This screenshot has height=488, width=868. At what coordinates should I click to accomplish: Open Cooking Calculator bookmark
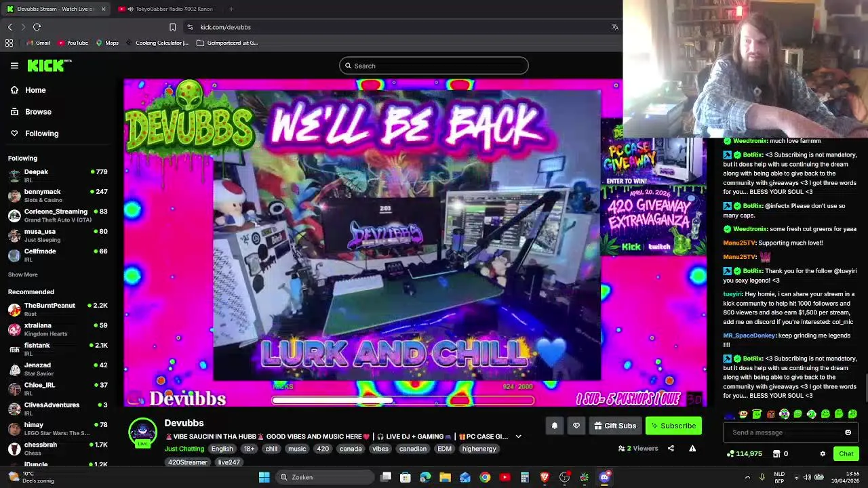(x=157, y=43)
